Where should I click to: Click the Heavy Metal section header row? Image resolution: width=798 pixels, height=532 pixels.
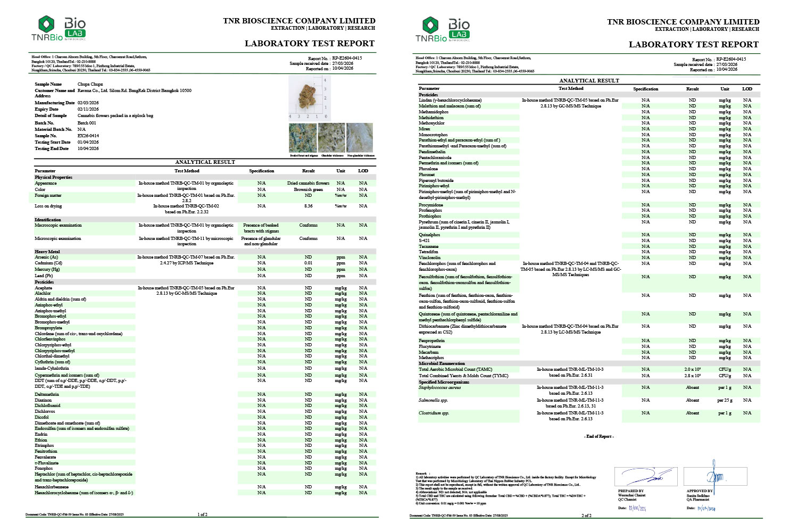204,252
